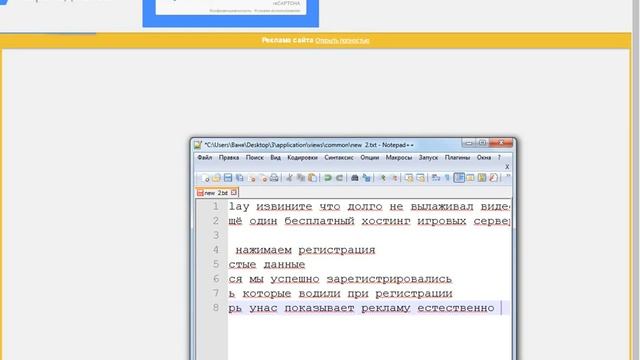The height and width of the screenshot is (360, 640).
Task: Select the new 2.txt document tab
Action: pos(216,193)
